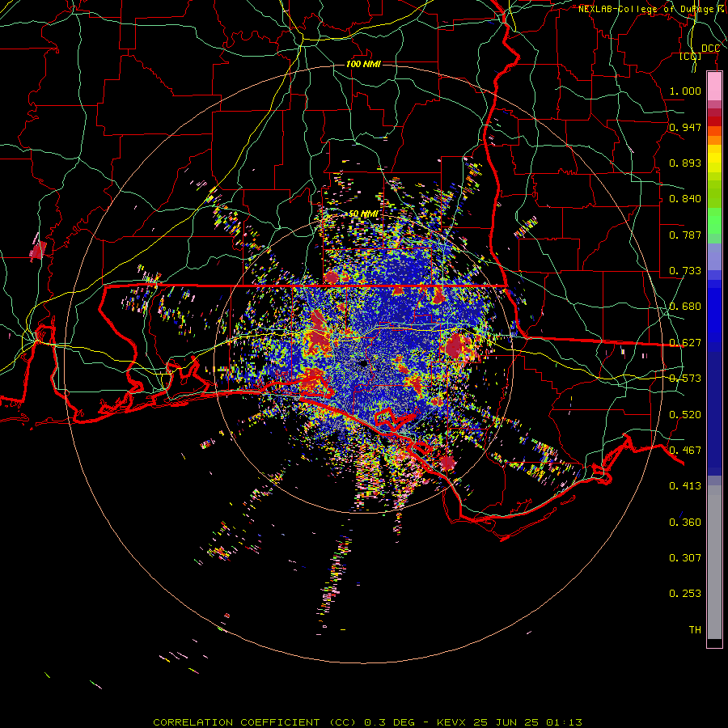
Task: Click the 0.787 legend value
Action: [x=685, y=235]
